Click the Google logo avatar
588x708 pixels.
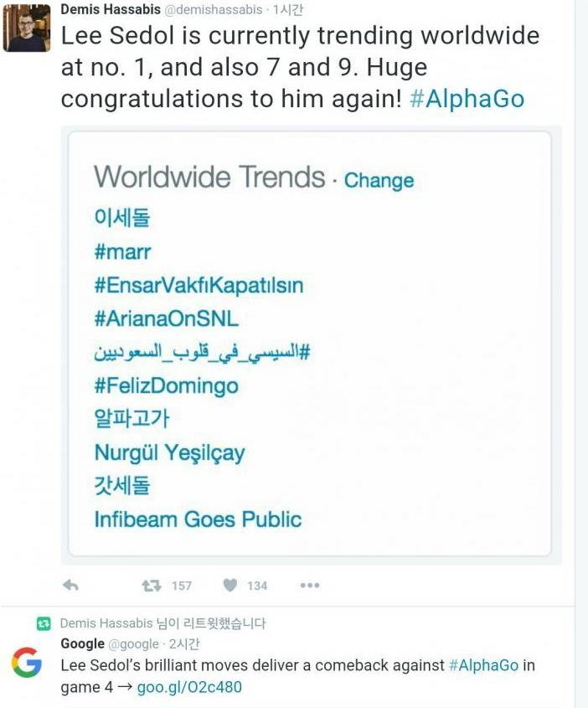27,662
